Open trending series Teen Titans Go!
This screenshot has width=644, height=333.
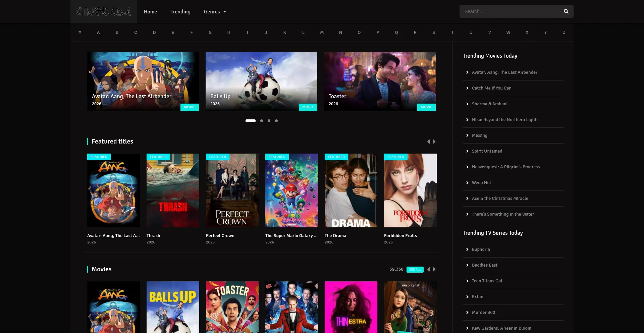(487, 281)
